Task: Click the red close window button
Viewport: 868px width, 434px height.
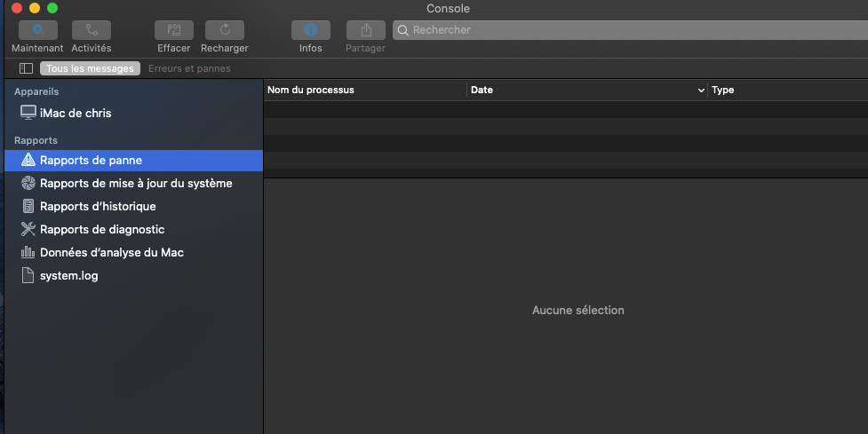Action: coord(17,8)
